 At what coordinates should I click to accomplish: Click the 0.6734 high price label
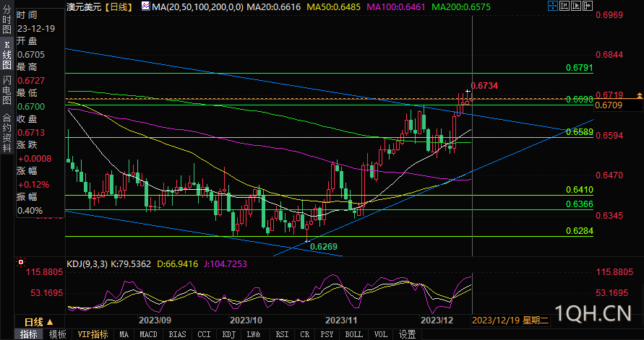[485, 85]
